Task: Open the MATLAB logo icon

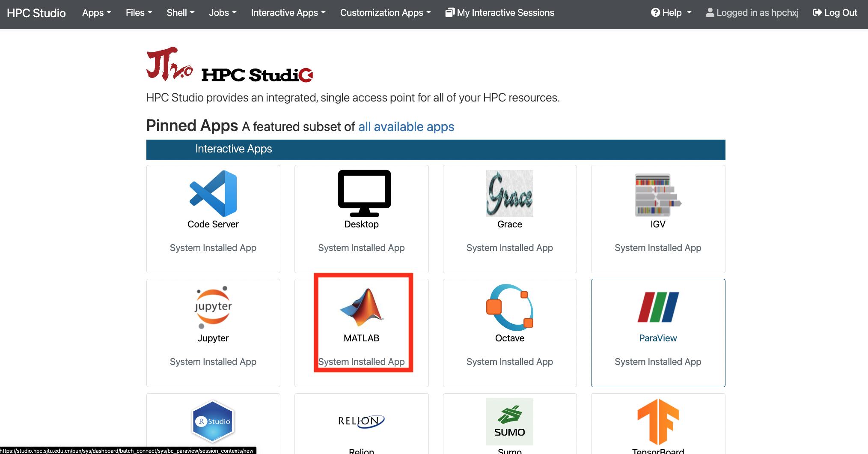Action: click(x=362, y=308)
